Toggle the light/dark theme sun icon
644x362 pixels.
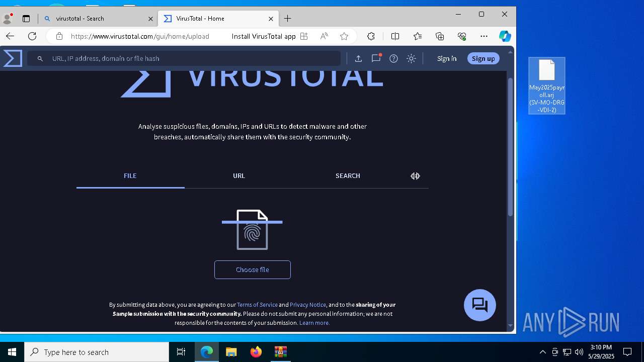[x=411, y=58]
